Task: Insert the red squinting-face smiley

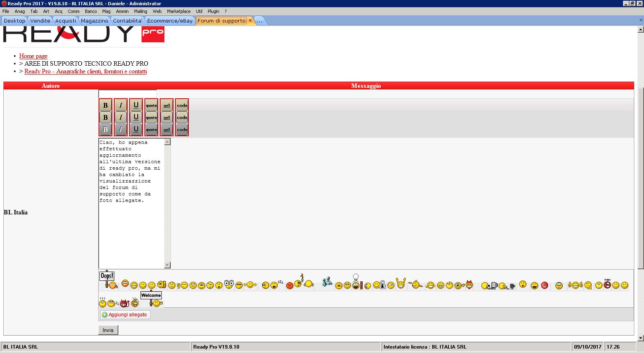Action: pyautogui.click(x=544, y=285)
